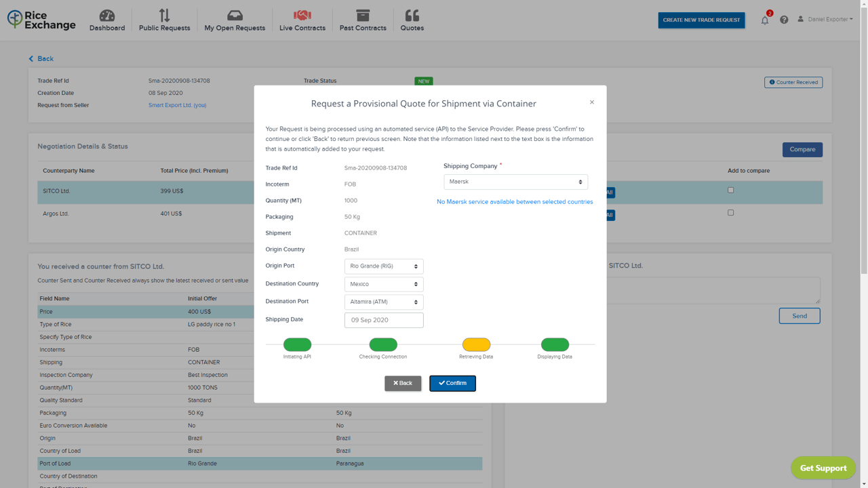The width and height of the screenshot is (868, 488).
Task: Open the Smart Export Ltd. (you) link
Action: [x=177, y=105]
